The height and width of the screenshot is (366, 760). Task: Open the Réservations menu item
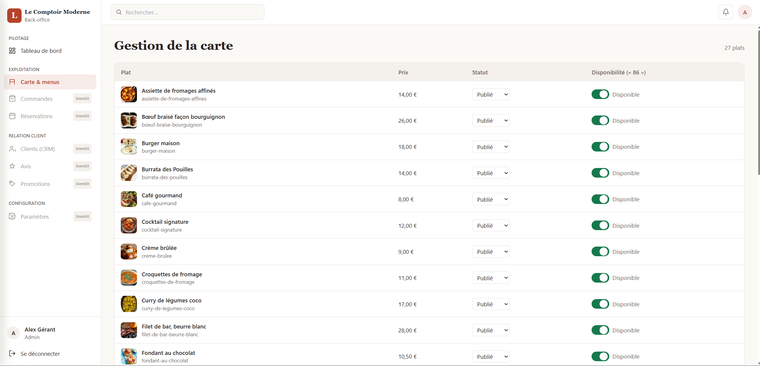pyautogui.click(x=50, y=116)
